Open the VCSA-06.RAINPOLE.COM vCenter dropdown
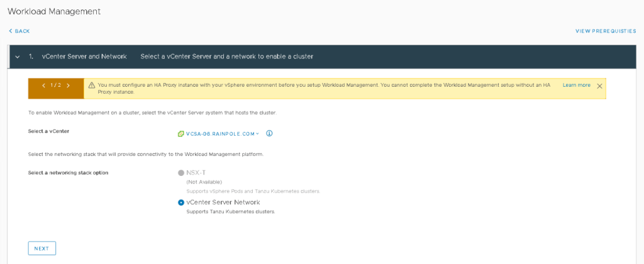 [x=223, y=134]
